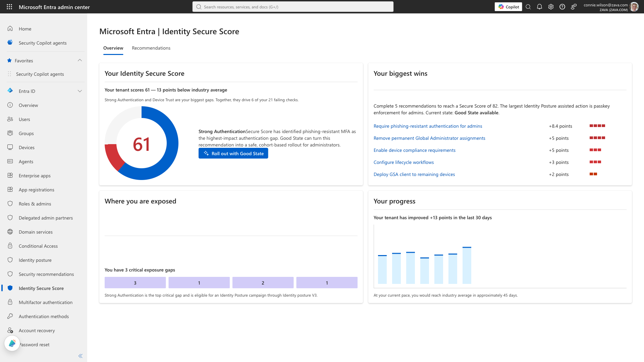Click the user profile avatar

(634, 7)
